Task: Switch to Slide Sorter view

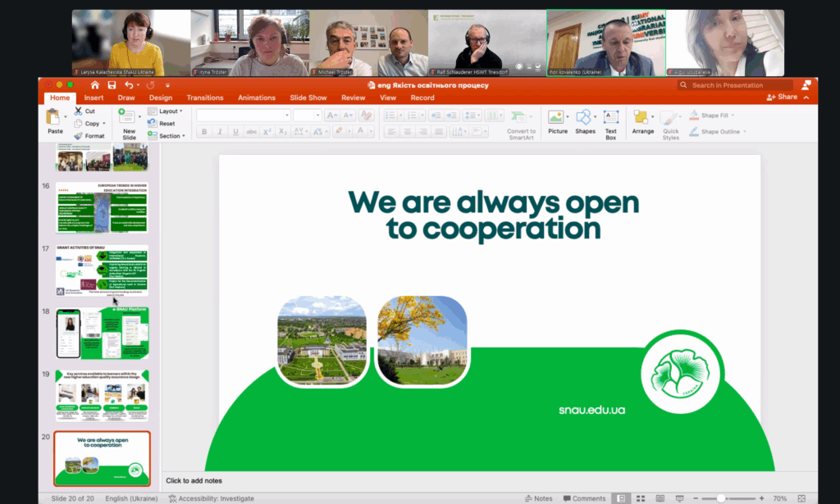Action: coord(641,498)
